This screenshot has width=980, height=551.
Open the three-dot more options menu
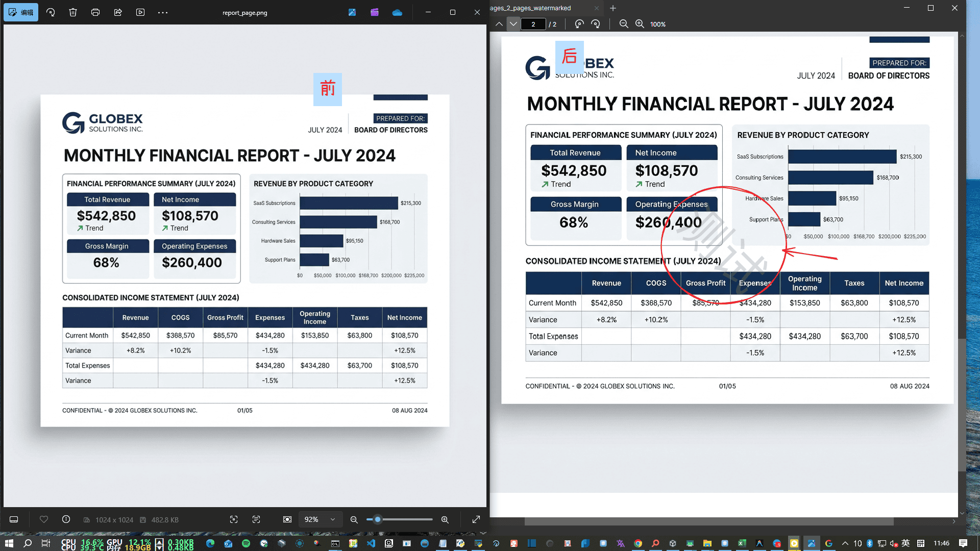163,12
